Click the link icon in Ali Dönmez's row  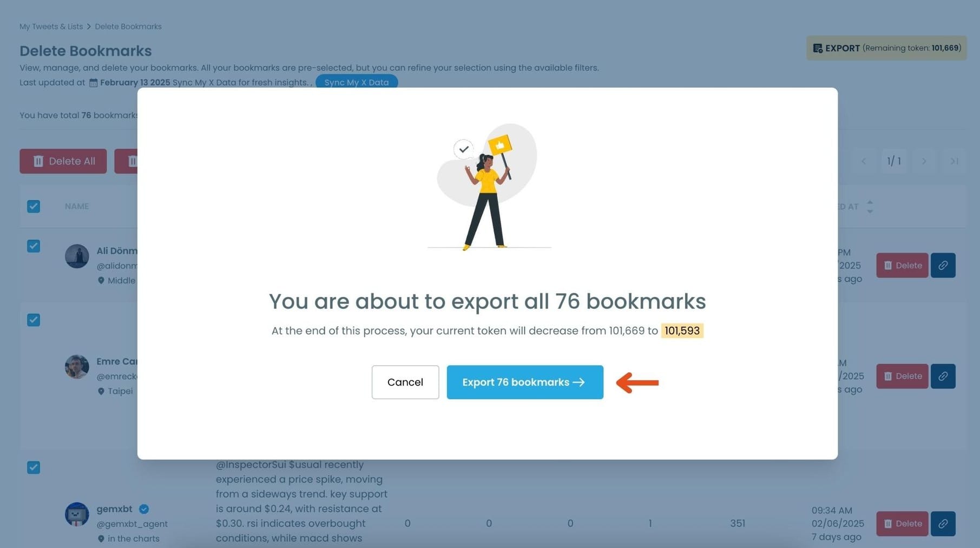(943, 265)
